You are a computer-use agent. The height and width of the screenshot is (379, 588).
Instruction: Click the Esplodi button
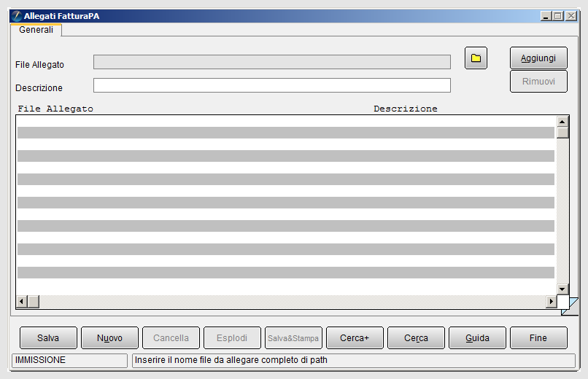pos(232,337)
